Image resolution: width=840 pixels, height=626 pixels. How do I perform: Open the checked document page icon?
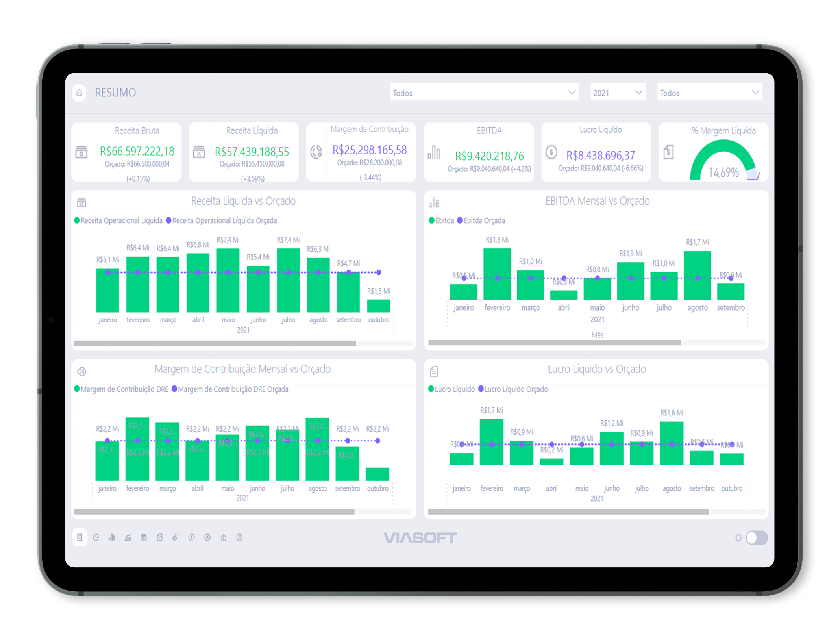coord(159,537)
